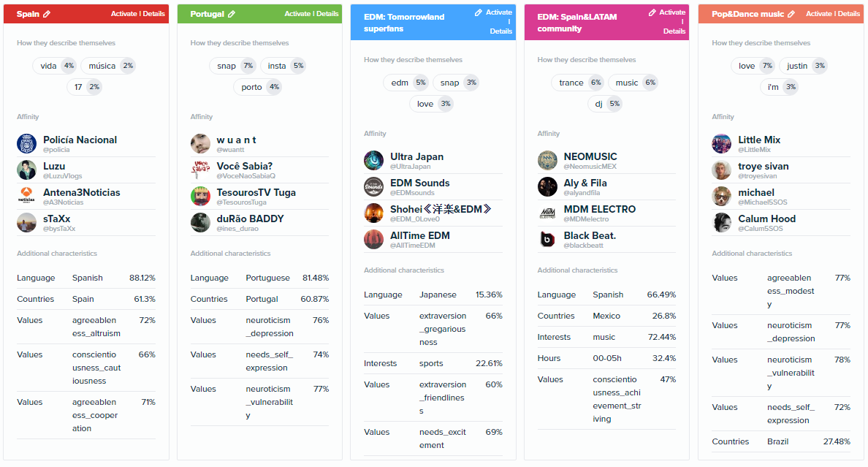This screenshot has width=868, height=467.
Task: Open Details for Pop&Dance music segment
Action: 849,14
